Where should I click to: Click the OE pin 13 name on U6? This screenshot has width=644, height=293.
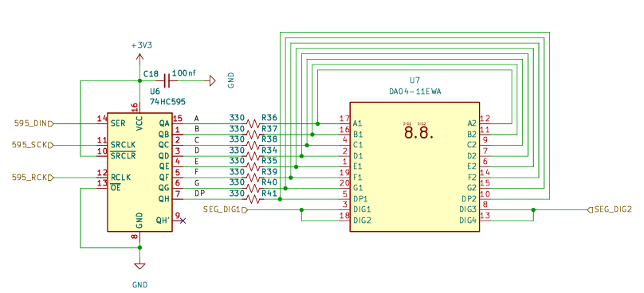pos(116,189)
